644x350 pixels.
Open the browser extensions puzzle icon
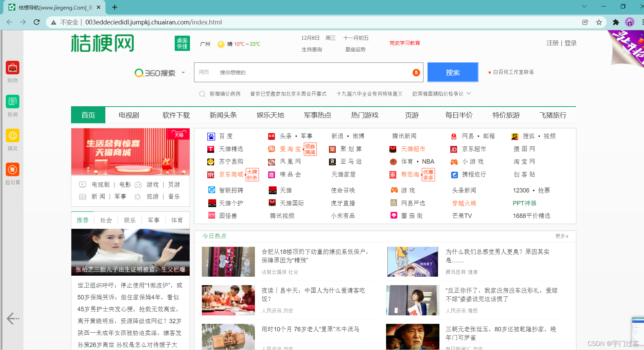[x=616, y=22]
